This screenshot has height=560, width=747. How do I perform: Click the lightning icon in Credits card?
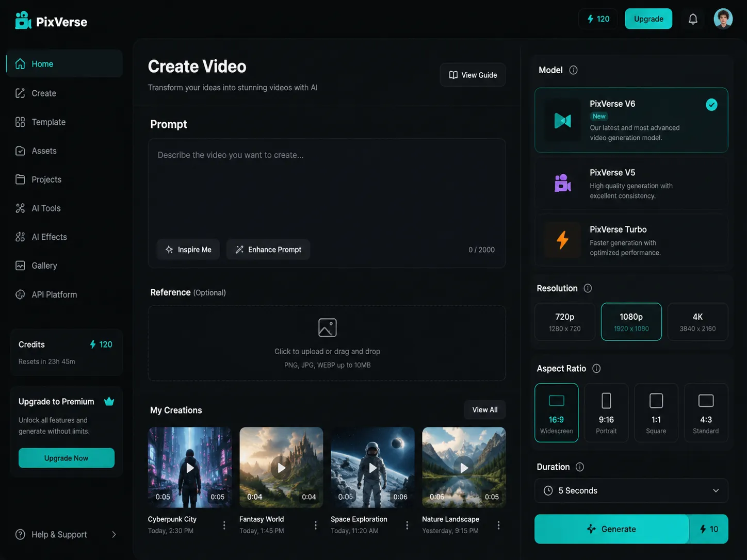[x=93, y=344]
